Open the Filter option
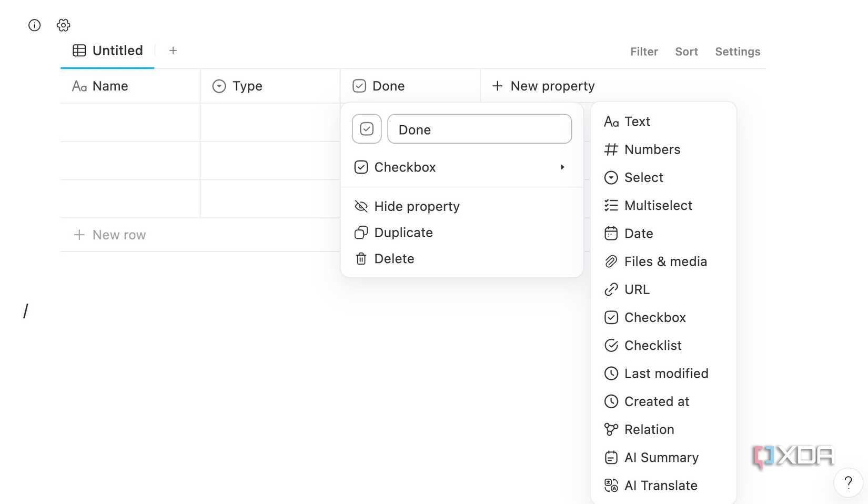The width and height of the screenshot is (868, 504). point(644,52)
